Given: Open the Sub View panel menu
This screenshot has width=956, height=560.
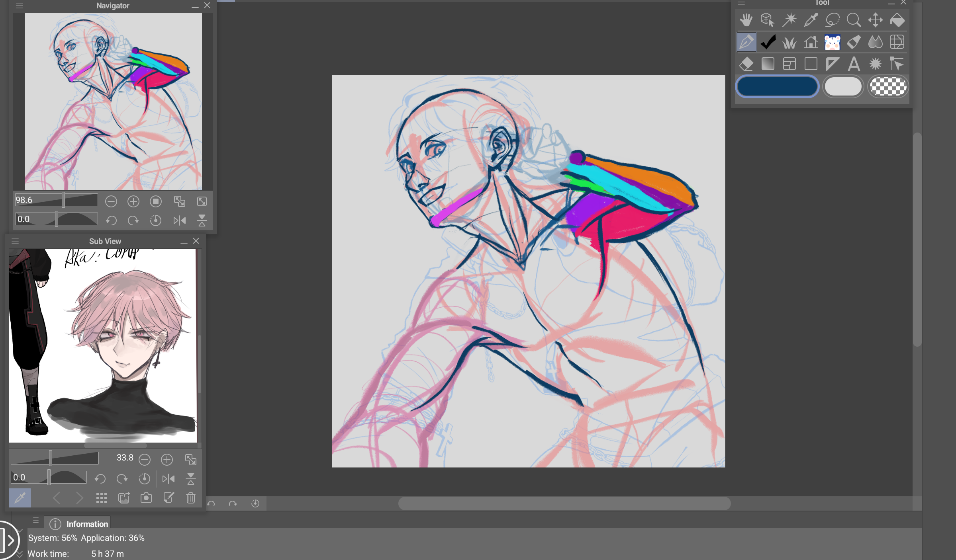Looking at the screenshot, I should (15, 241).
